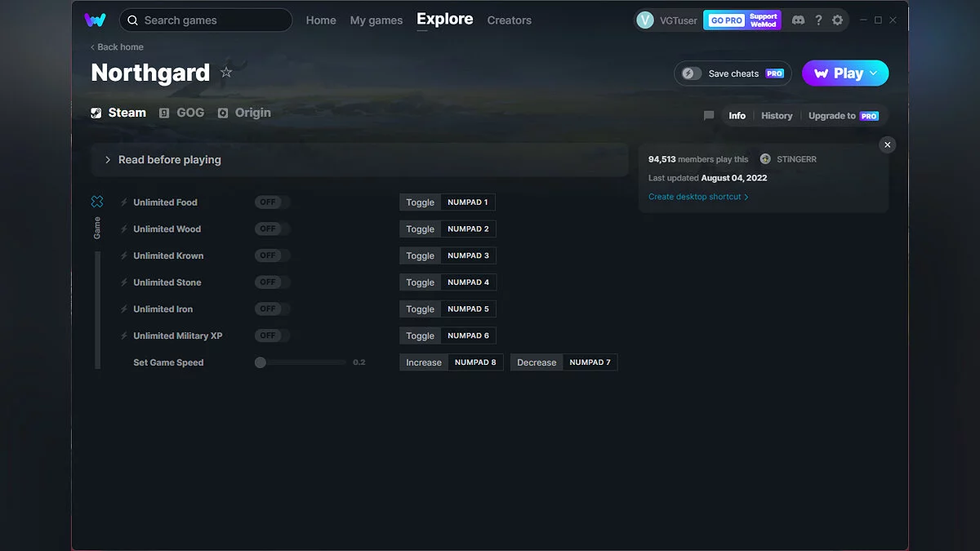This screenshot has height=551, width=980.
Task: Favorite Northgard with the star icon
Action: pos(226,73)
